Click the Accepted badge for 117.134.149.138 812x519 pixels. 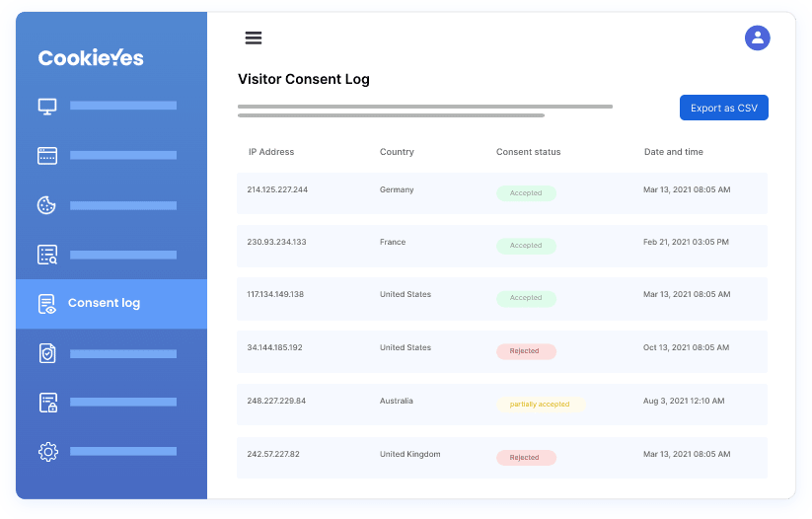click(x=526, y=298)
